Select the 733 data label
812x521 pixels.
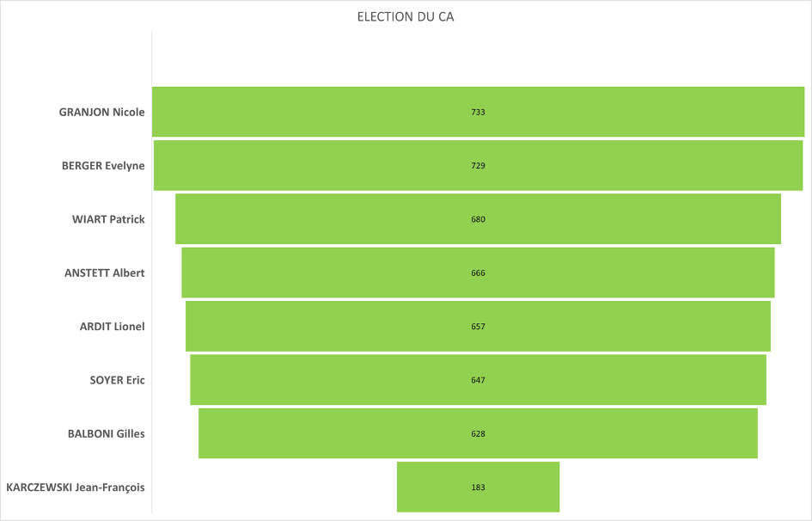click(x=479, y=113)
